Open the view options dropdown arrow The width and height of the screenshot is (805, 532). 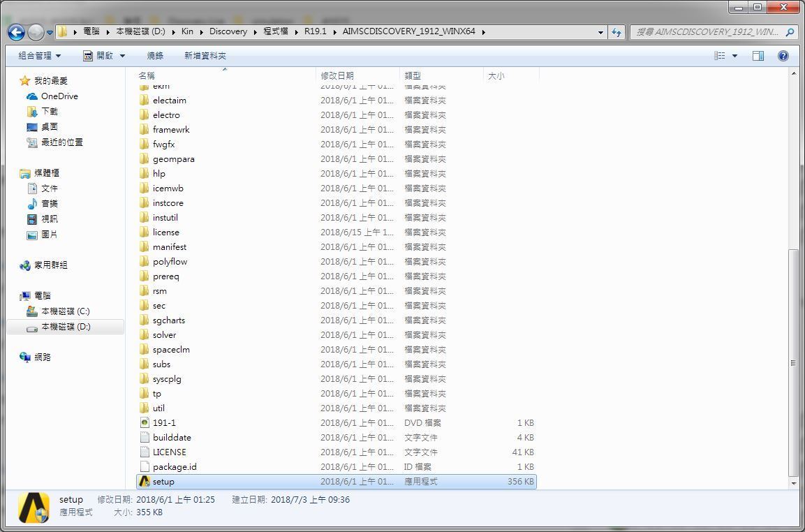click(734, 55)
